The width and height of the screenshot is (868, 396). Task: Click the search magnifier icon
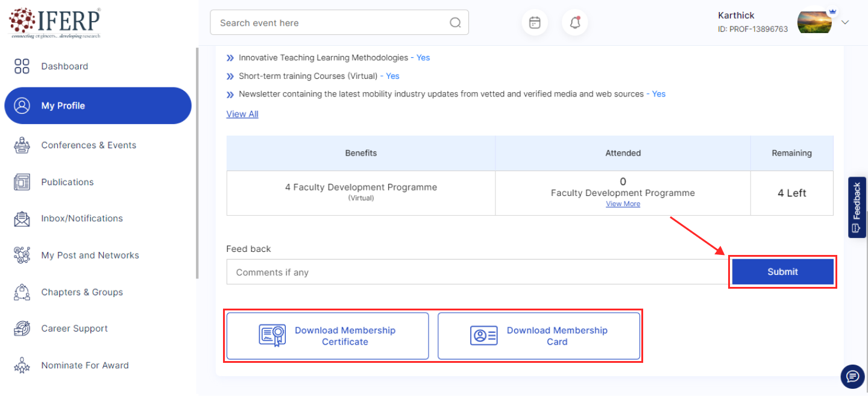455,23
